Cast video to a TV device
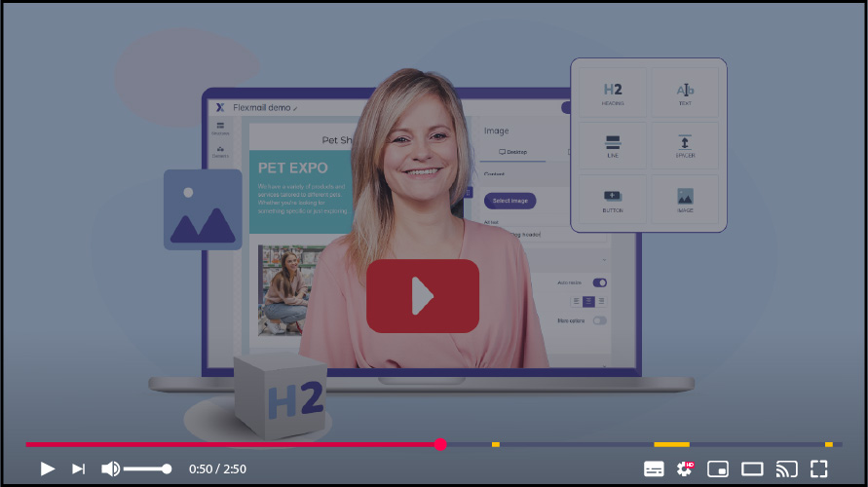 pyautogui.click(x=786, y=468)
